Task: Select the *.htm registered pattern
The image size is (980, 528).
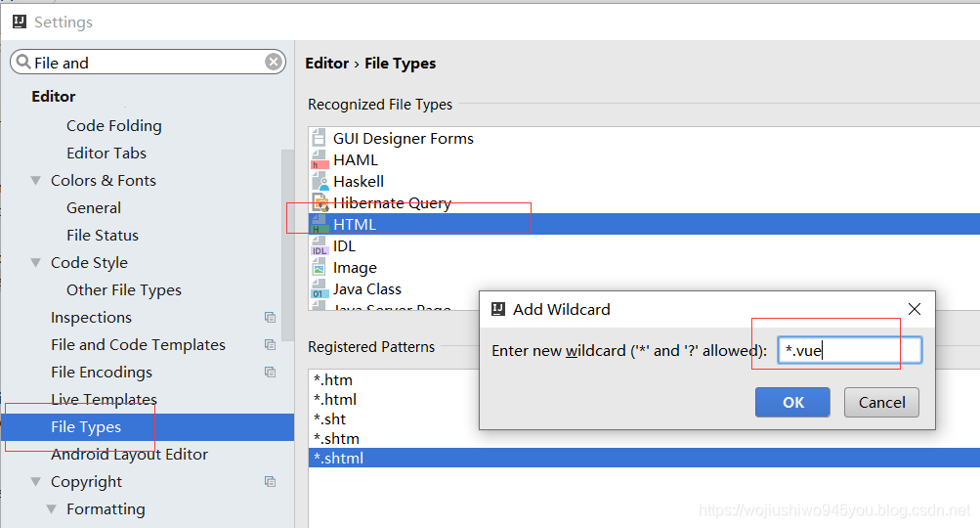Action: pyautogui.click(x=333, y=380)
